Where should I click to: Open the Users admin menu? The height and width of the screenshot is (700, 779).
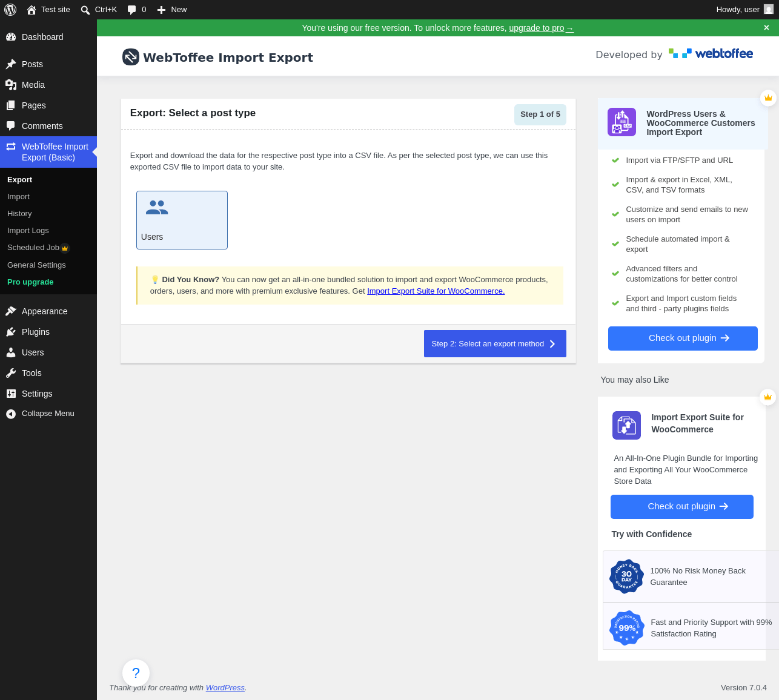(x=48, y=352)
